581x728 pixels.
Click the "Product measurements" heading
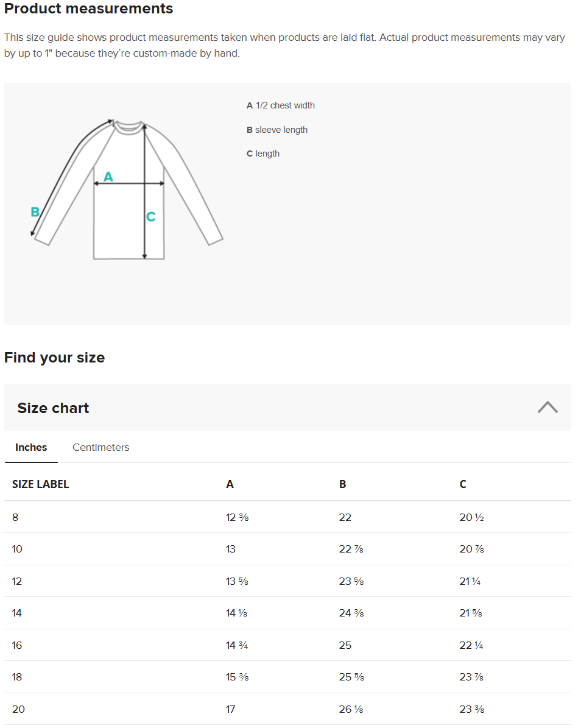[x=89, y=9]
